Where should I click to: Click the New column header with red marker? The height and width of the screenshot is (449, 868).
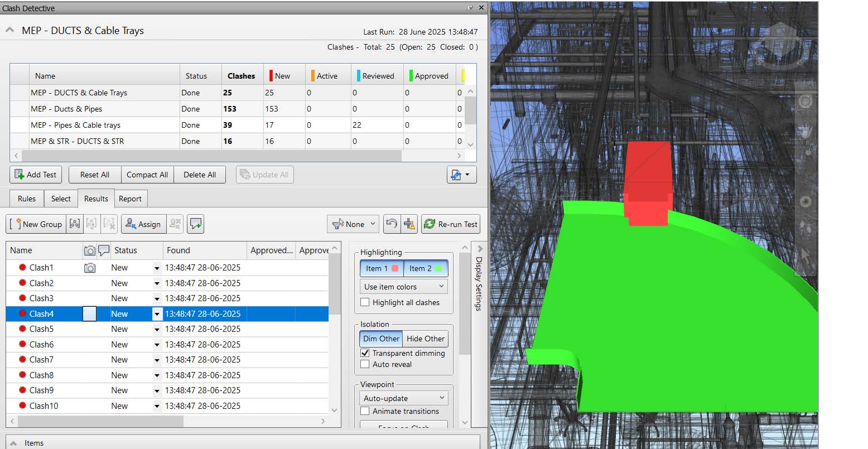tap(284, 76)
